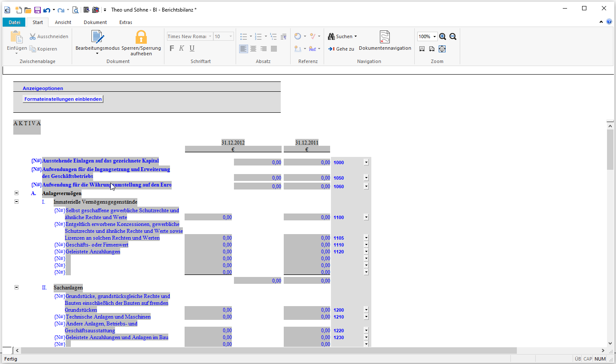Click the Sperren/Sperrung aufheben padlock icon

tap(141, 37)
